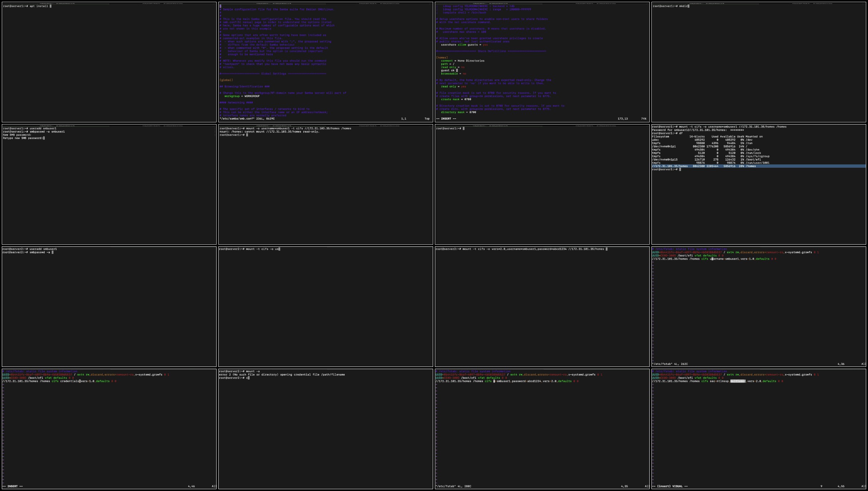Image resolution: width=868 pixels, height=491 pixels.
Task: Click the highlighted 'multiuser' option in fstab
Action: click(x=738, y=381)
